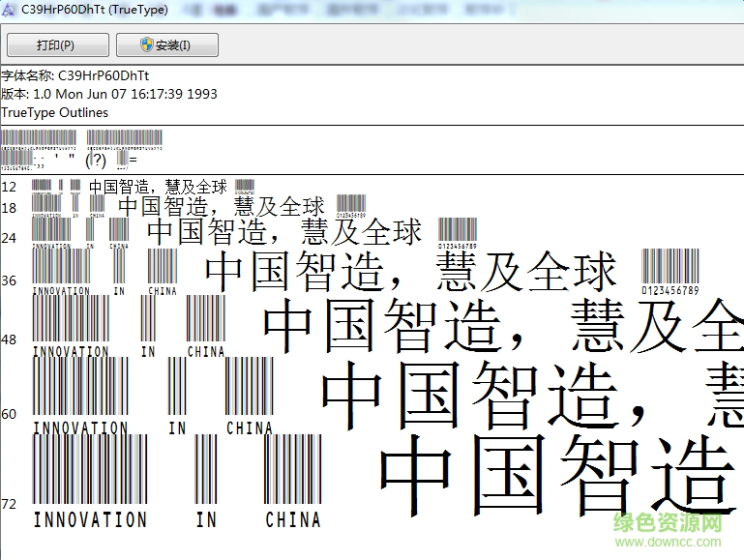Click the size 60 sample label
Viewport: 744px width, 560px height.
pyautogui.click(x=9, y=414)
